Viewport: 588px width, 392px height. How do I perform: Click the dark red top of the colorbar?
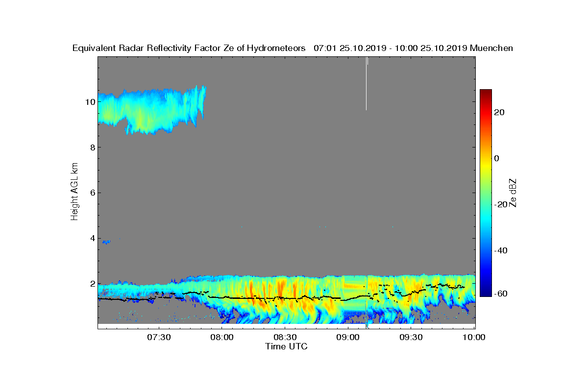pos(486,92)
